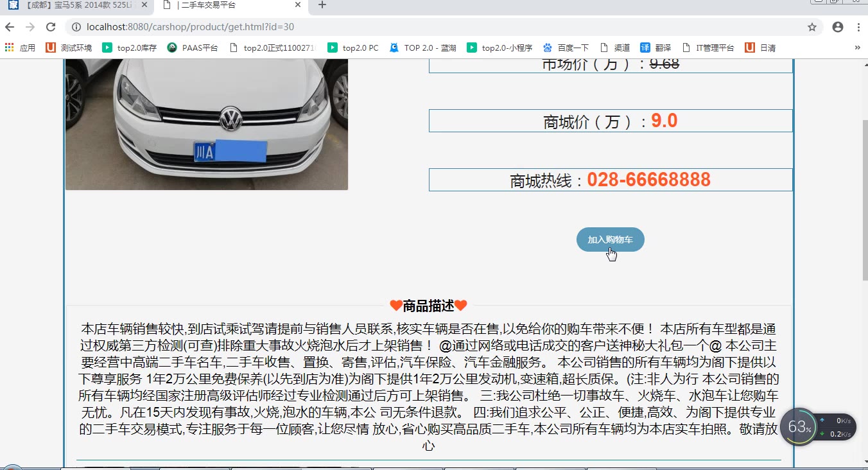Open the TOP 2.0 - 蓝湖 bookmark
Viewport: 868px width, 470px height.
pyautogui.click(x=423, y=48)
